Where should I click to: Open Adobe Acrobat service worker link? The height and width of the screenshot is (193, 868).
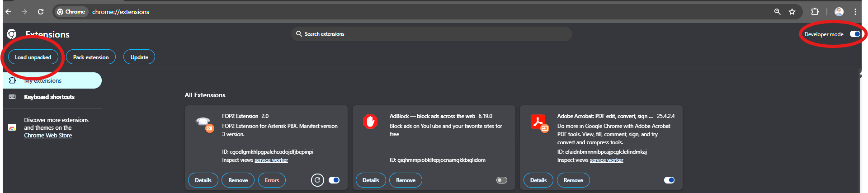pyautogui.click(x=606, y=160)
